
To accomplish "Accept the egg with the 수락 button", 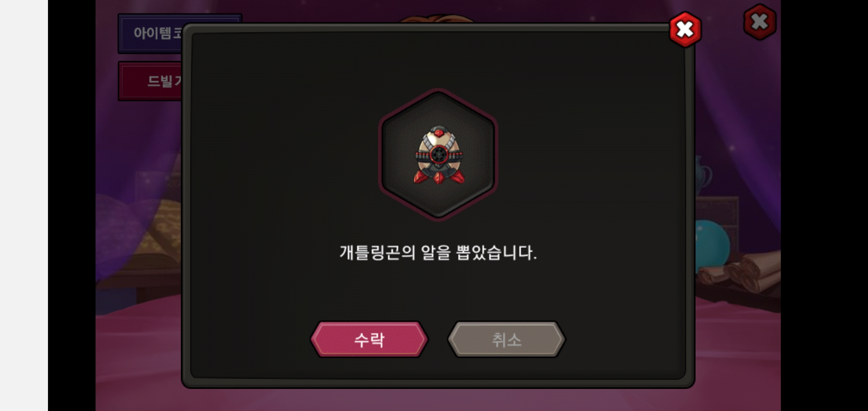I will 369,339.
